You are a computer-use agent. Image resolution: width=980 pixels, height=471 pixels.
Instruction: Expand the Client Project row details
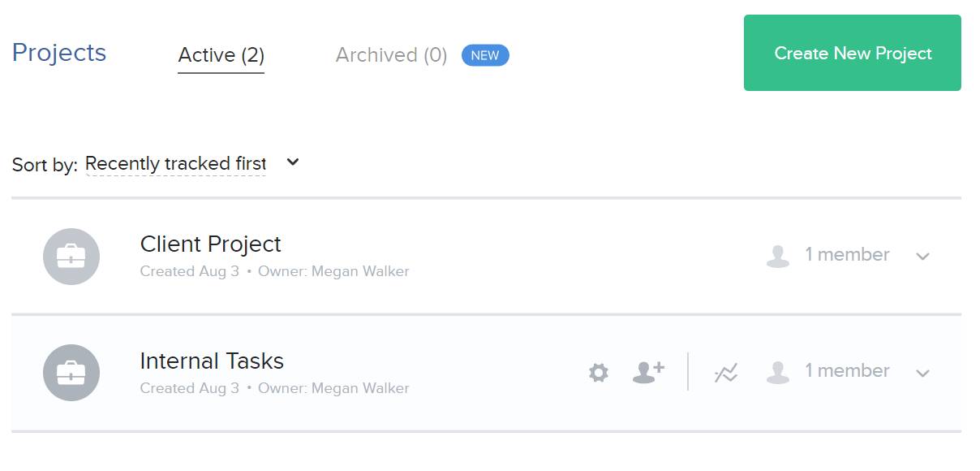[x=922, y=257]
